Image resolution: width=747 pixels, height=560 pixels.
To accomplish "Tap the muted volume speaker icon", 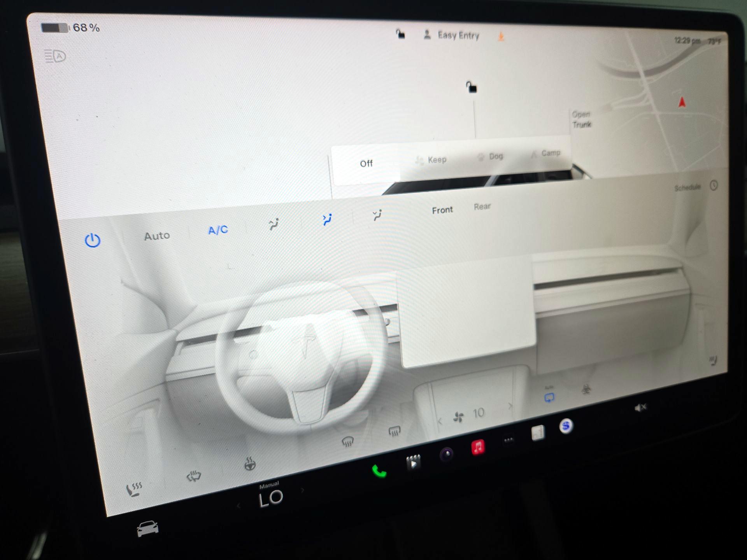I will coord(640,408).
